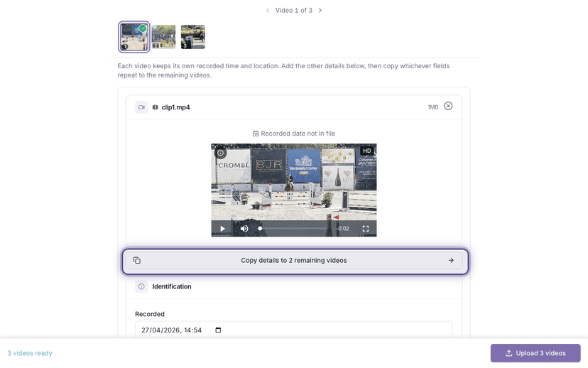Screen dimensions: 588x368
Task: Click the '3 videos ready' status text
Action: (30, 353)
